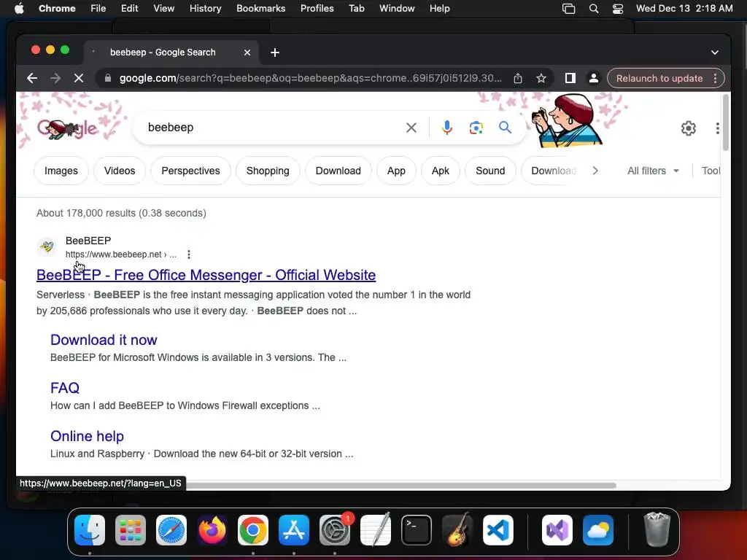This screenshot has width=747, height=560.
Task: Select the Shopping filter chip
Action: pos(268,171)
